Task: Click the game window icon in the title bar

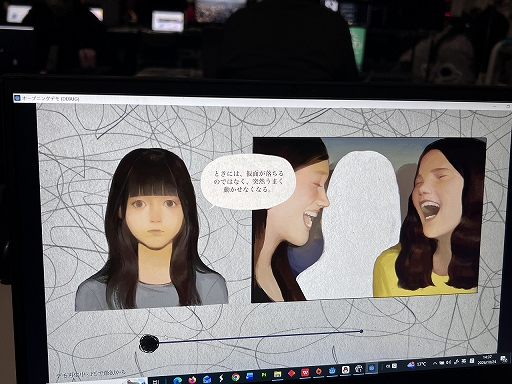Action: click(x=17, y=98)
